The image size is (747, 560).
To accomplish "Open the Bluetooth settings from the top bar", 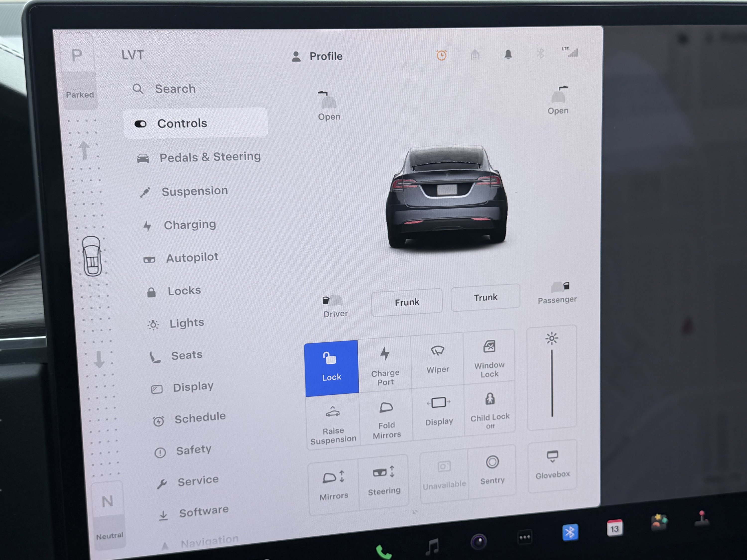I will coord(540,53).
